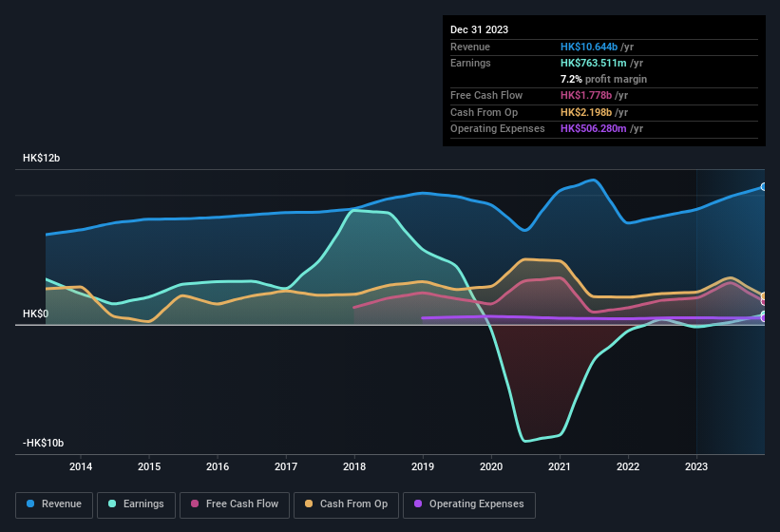Click the HK$763.511m earnings value
780x532 pixels.
click(594, 63)
